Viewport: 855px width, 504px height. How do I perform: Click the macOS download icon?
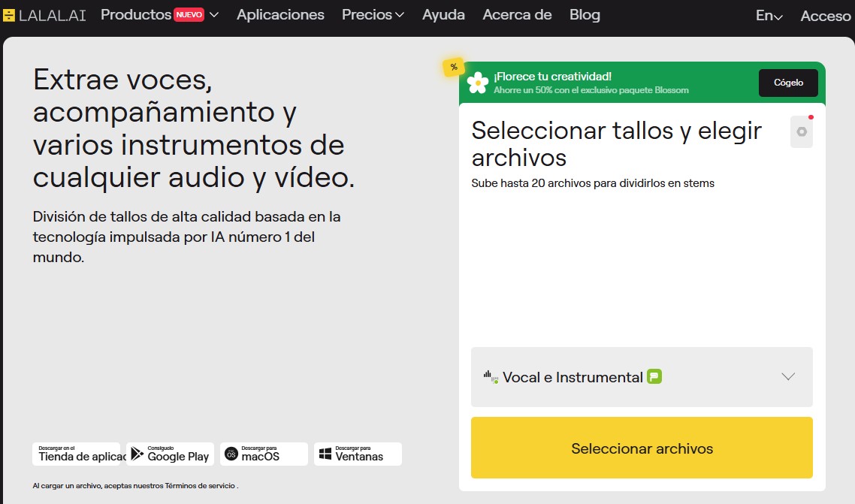(x=231, y=454)
